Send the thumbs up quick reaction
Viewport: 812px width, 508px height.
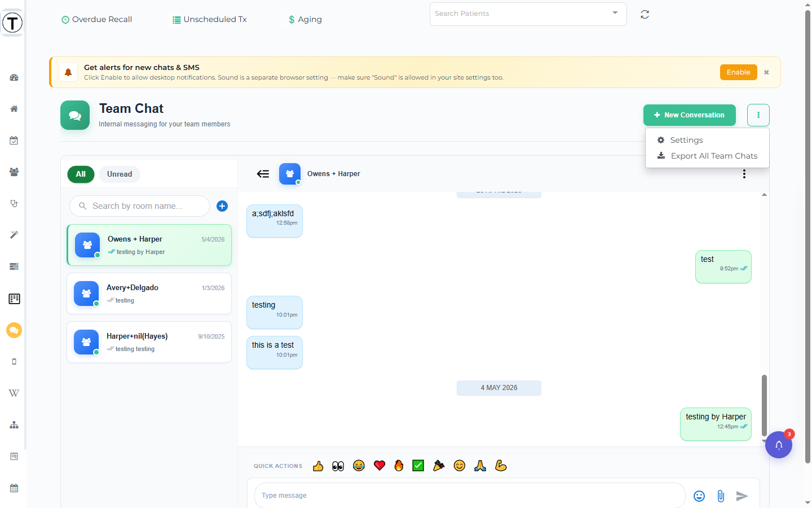(x=318, y=466)
